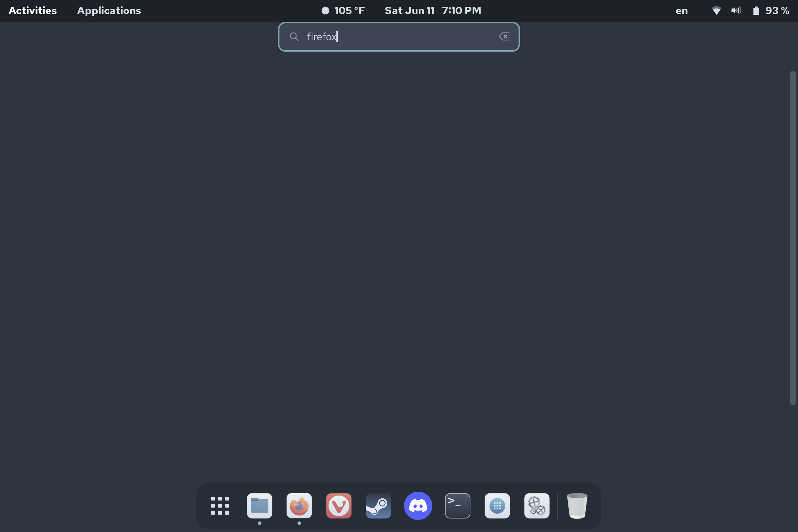Click the Wi-Fi status indicator
The image size is (798, 532).
pos(716,11)
